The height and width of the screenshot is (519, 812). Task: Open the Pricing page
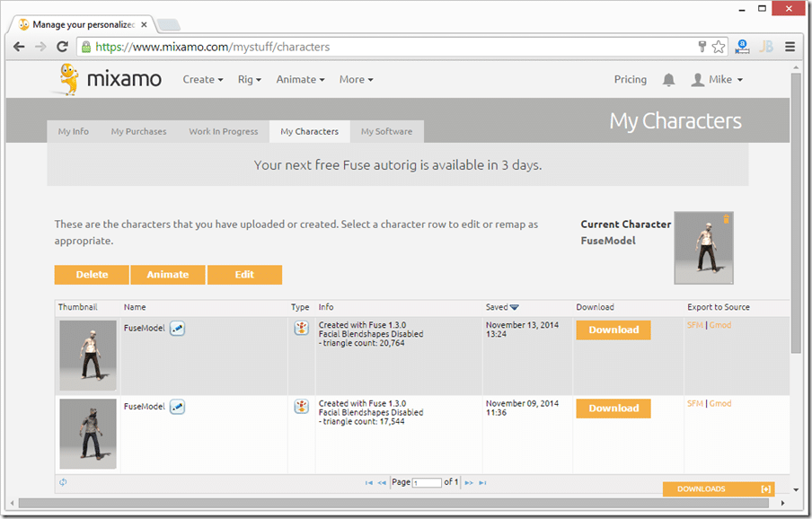[x=631, y=80]
